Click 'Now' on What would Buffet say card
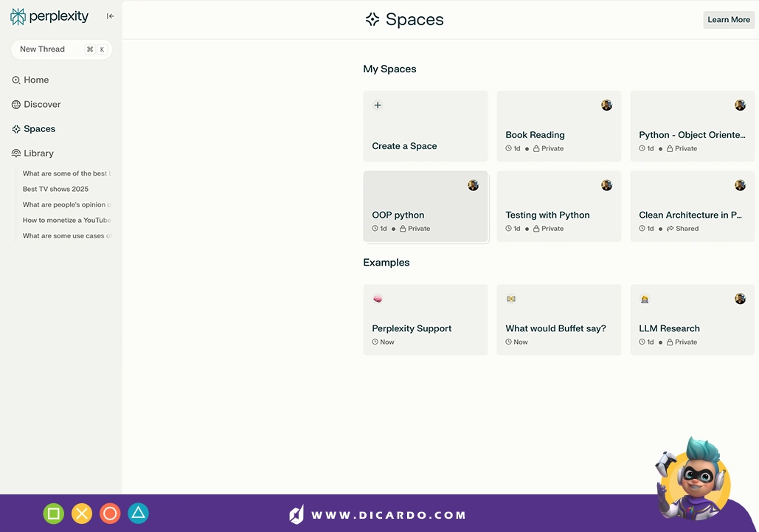The height and width of the screenshot is (532, 759). (521, 342)
